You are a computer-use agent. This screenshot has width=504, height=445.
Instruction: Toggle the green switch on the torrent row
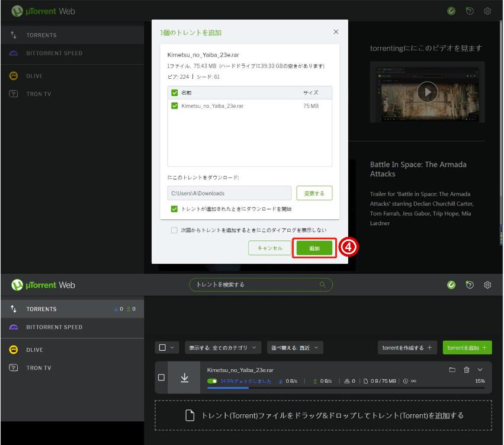(213, 381)
